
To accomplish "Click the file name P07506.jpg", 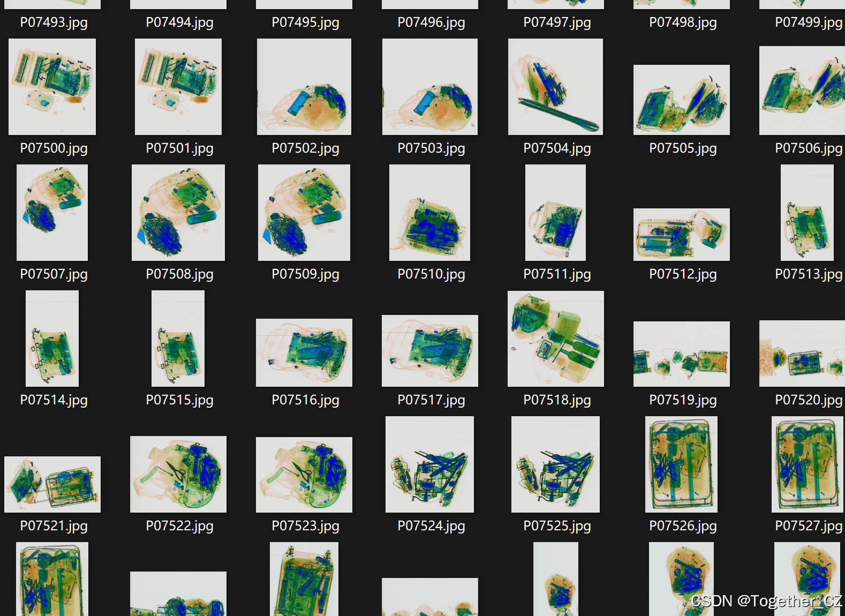I will point(809,148).
